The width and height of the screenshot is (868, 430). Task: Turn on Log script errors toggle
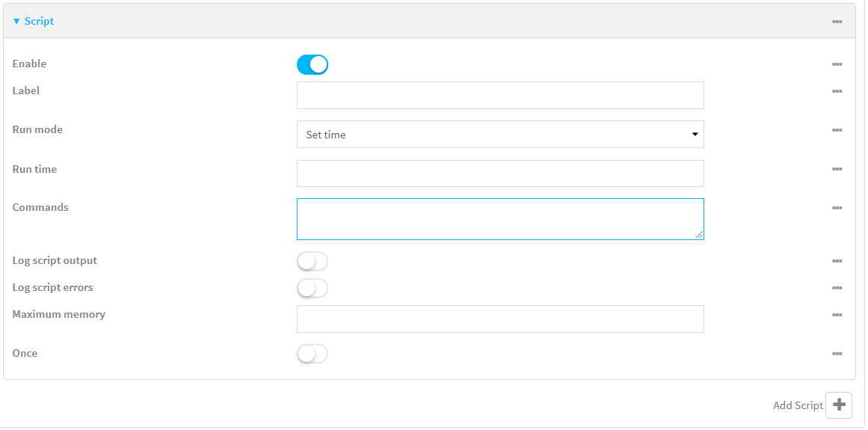313,288
